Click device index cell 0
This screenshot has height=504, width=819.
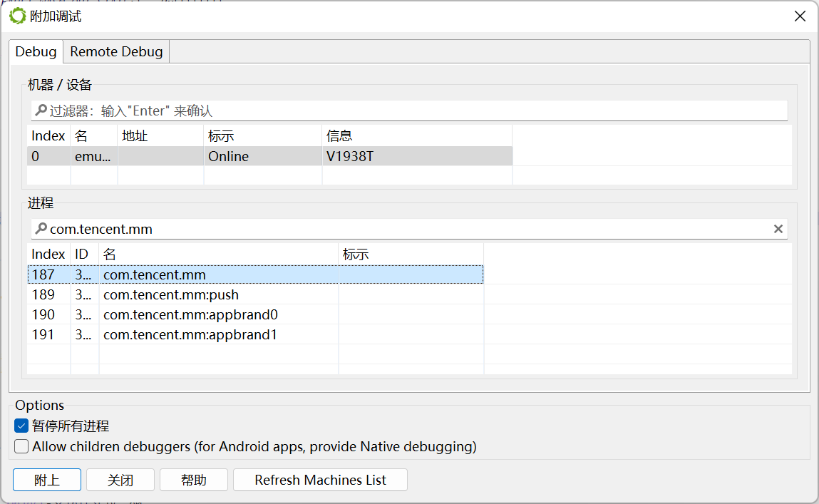pyautogui.click(x=48, y=156)
